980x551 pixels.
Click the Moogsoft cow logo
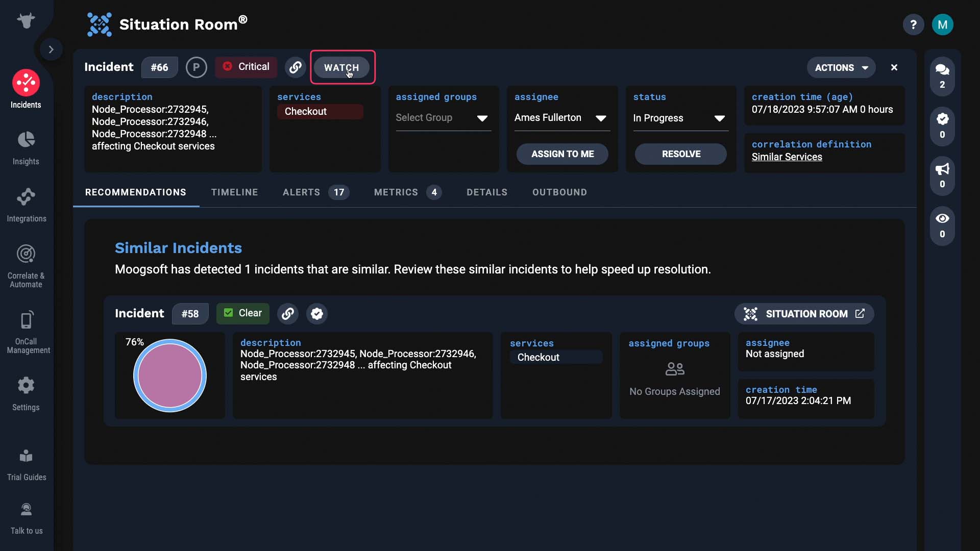coord(26,21)
